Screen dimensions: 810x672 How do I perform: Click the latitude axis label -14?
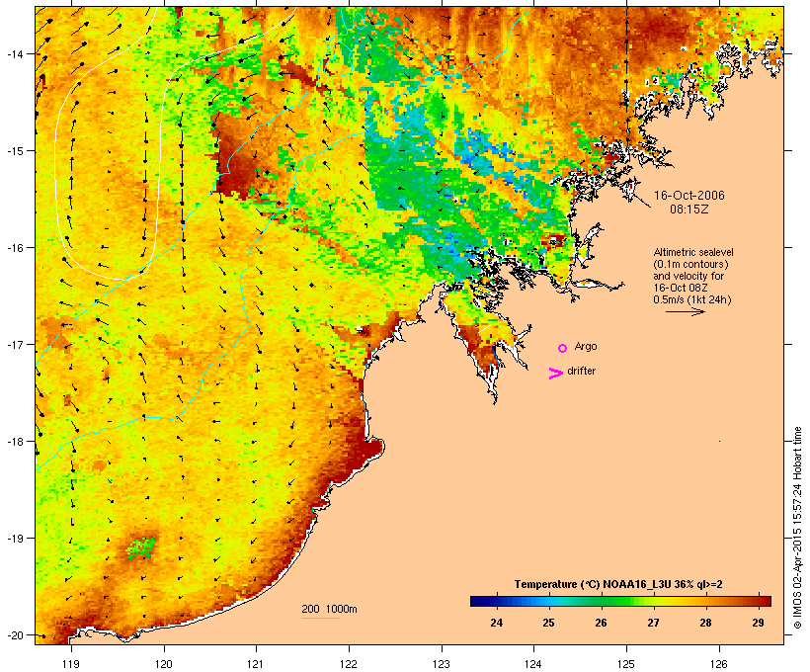15,53
